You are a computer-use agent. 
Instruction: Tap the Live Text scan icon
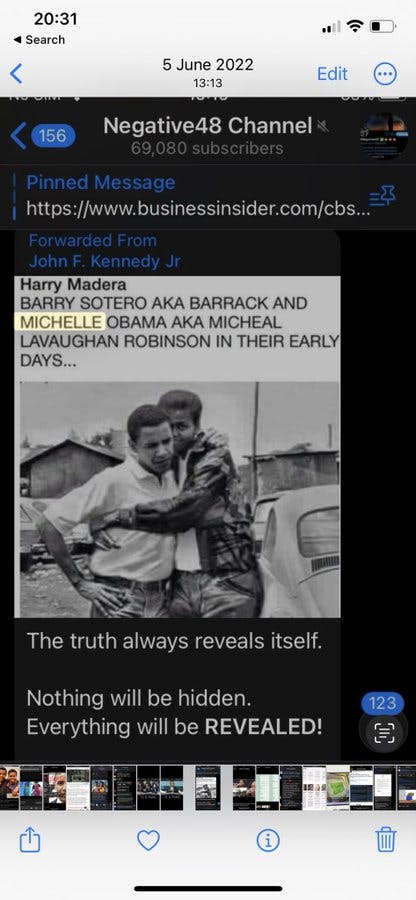pos(384,733)
